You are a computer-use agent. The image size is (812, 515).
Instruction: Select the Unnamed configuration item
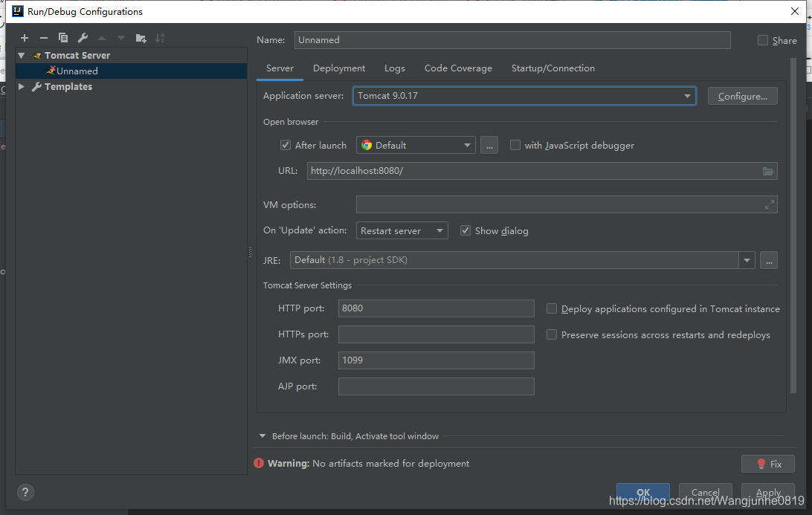131,71
